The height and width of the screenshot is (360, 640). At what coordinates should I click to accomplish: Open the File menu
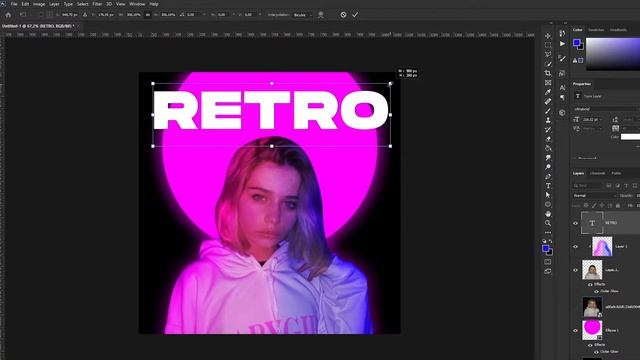[x=14, y=4]
